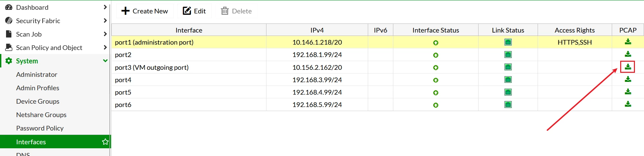
Task: Open the Administrator menu item
Action: pos(37,74)
